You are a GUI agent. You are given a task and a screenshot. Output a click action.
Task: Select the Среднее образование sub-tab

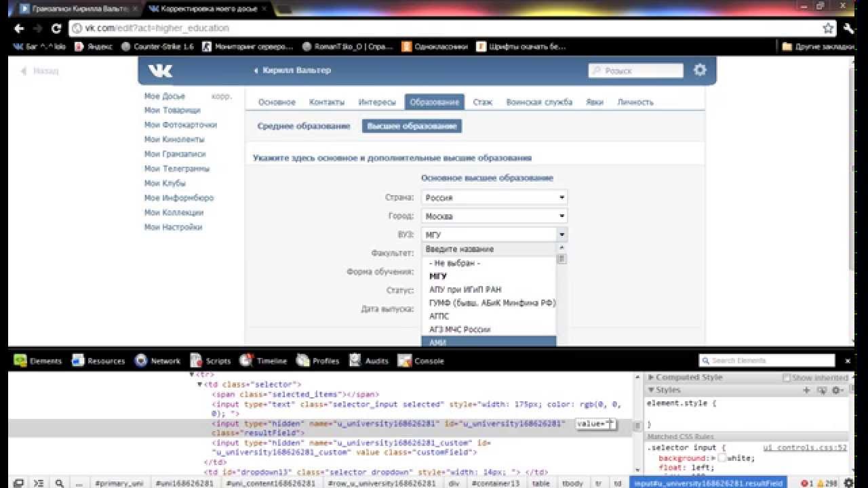[304, 126]
